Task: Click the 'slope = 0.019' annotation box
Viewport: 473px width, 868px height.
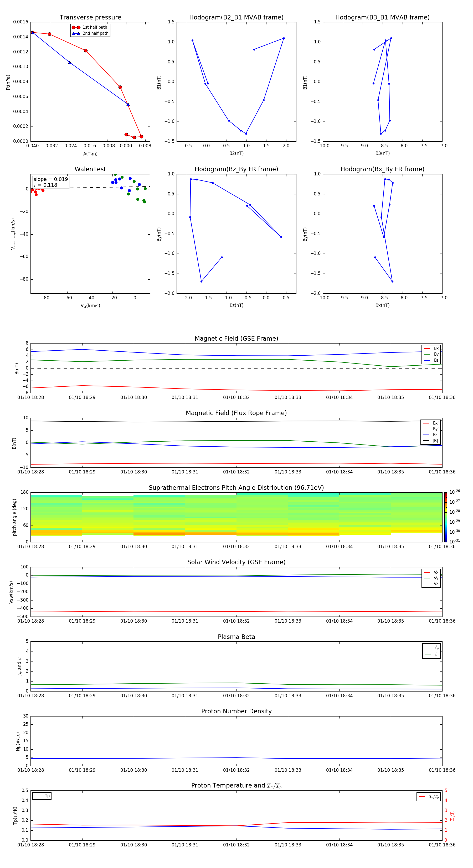Action: pyautogui.click(x=51, y=182)
